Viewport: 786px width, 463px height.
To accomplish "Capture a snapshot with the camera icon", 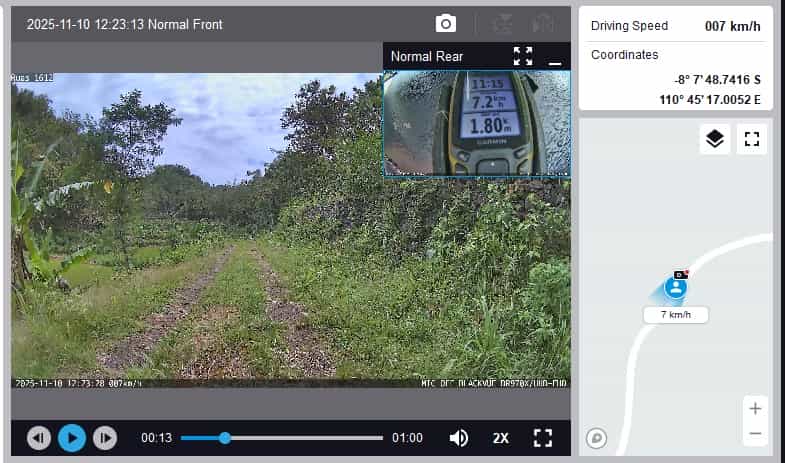I will point(446,23).
